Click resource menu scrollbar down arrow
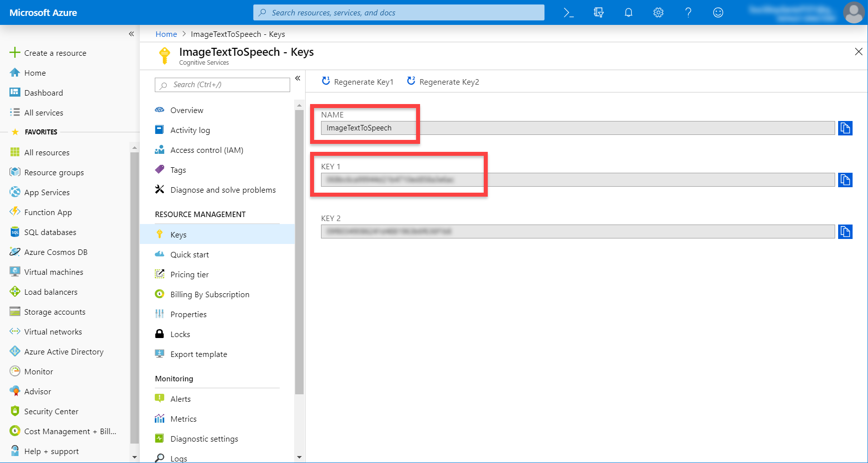Viewport: 868px width, 463px height. 299,457
